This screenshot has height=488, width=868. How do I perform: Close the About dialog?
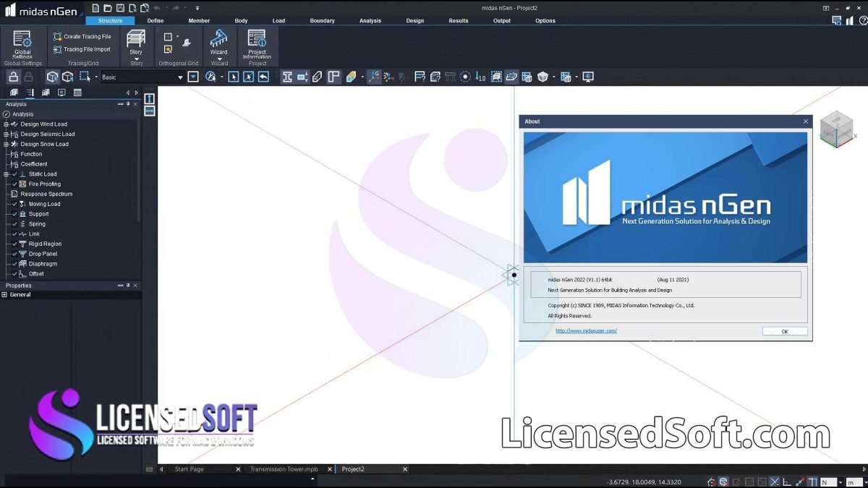[806, 121]
